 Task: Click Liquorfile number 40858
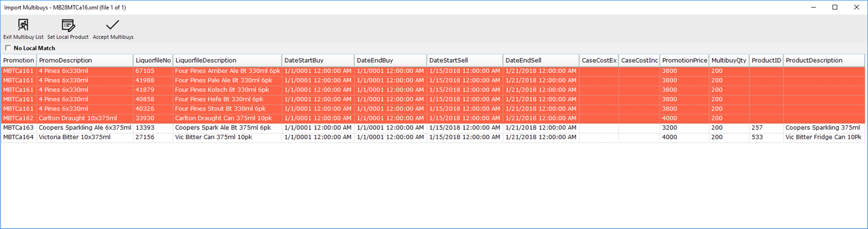tap(153, 99)
